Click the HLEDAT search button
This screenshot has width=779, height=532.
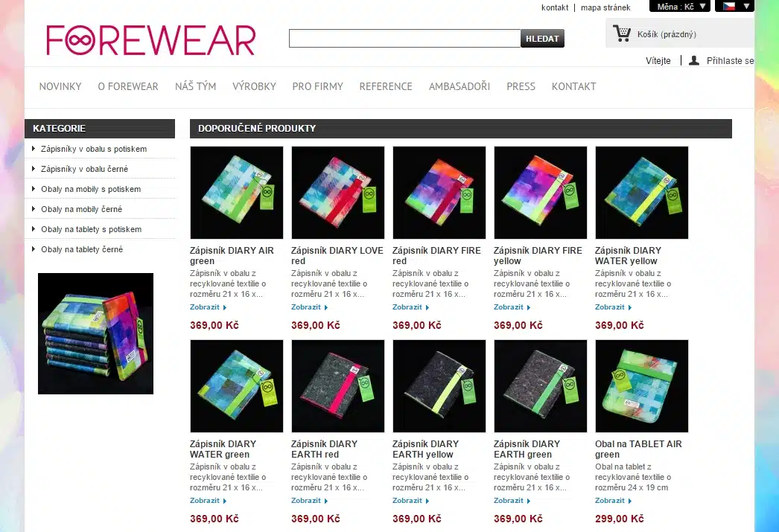[x=542, y=38]
